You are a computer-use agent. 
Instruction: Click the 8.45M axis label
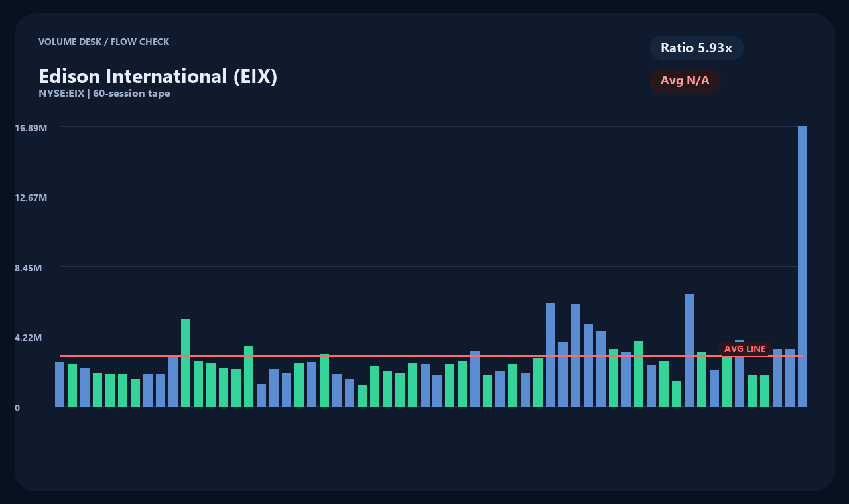[29, 268]
